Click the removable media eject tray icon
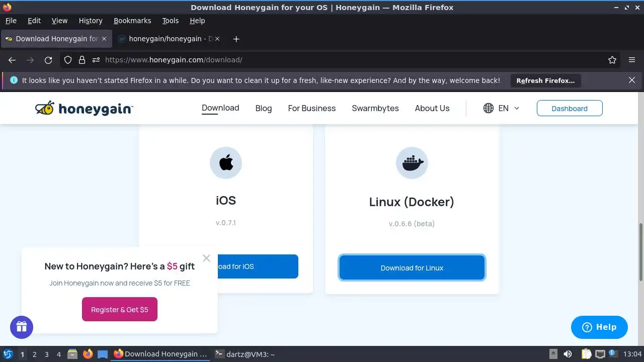 coord(553,354)
